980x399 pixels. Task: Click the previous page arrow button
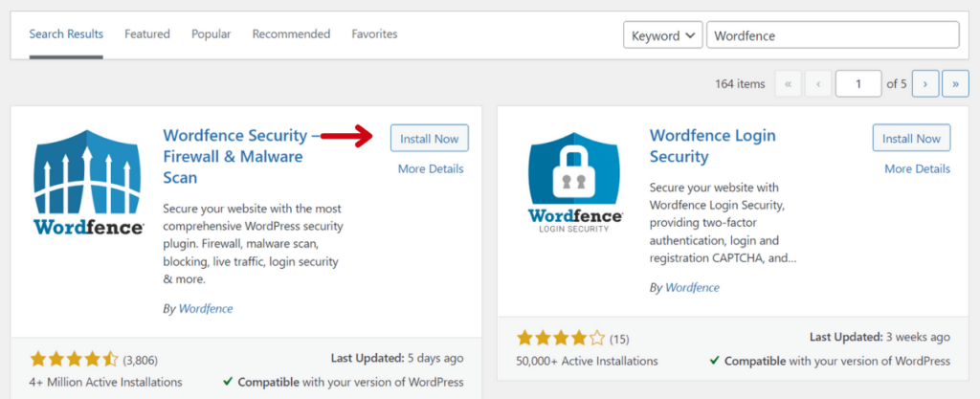coord(819,83)
